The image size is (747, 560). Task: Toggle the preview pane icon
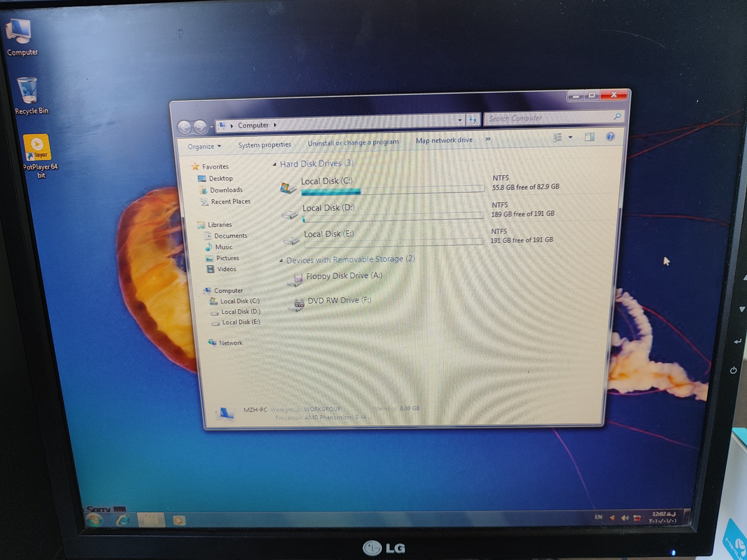589,137
